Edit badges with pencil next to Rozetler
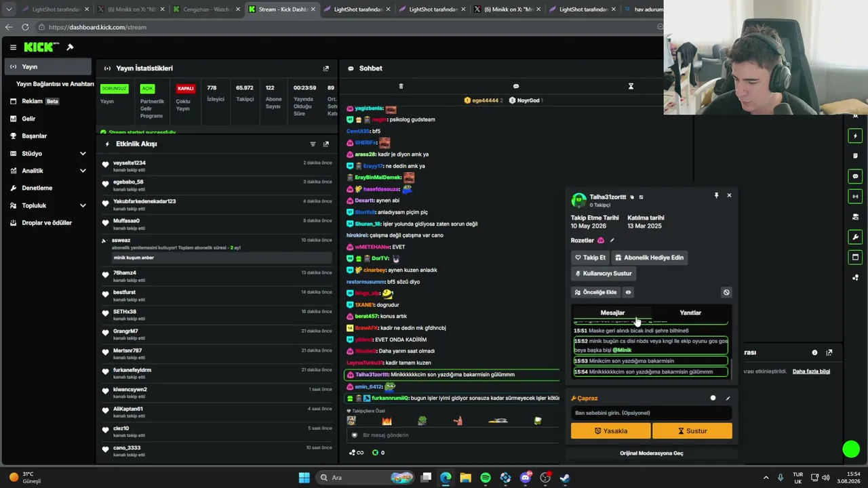Viewport: 868px width, 488px height. pyautogui.click(x=612, y=240)
